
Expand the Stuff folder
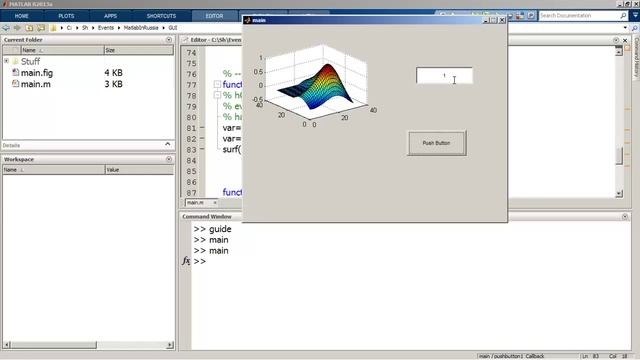coord(7,61)
